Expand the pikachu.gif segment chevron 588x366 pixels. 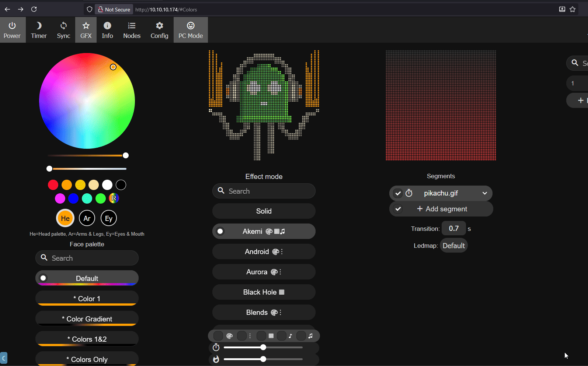[484, 193]
